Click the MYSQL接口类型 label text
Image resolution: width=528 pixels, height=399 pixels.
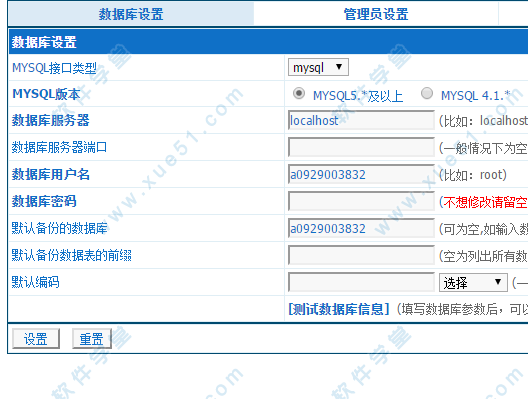click(55, 68)
